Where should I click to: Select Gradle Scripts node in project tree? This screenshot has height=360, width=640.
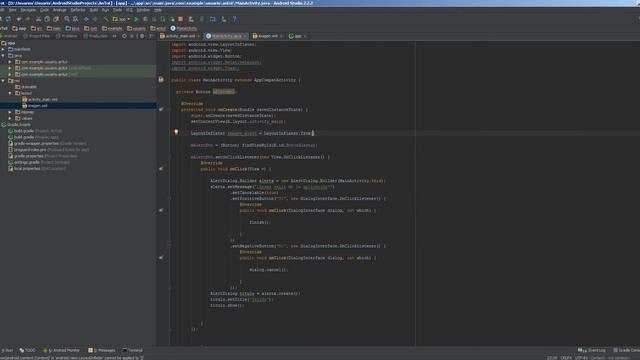tap(16, 124)
